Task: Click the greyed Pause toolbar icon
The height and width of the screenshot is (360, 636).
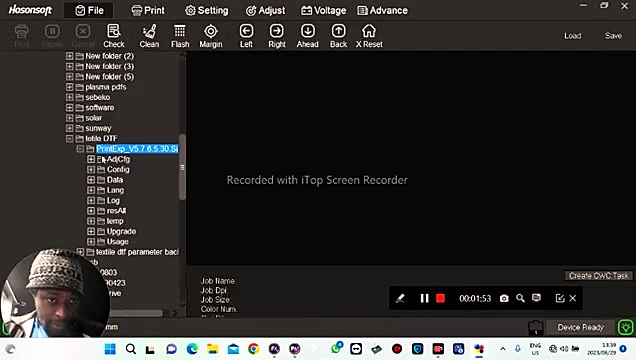Action: point(52,36)
